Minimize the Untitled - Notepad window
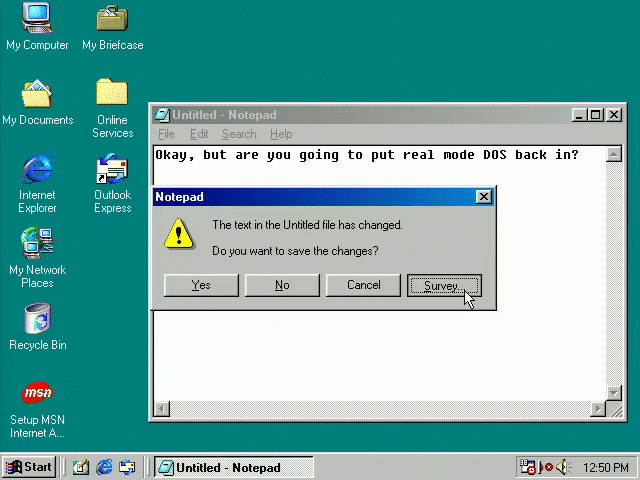The height and width of the screenshot is (480, 640). (579, 115)
